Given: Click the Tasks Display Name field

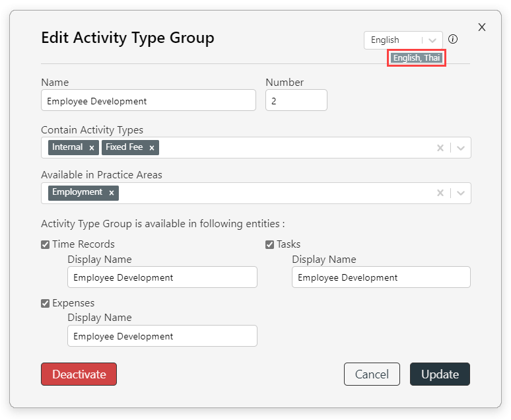Looking at the screenshot, I should point(381,277).
